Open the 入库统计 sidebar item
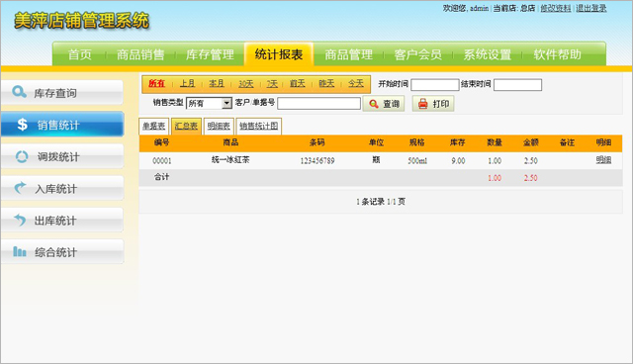Viewport: 633px width, 364px height. [62, 189]
